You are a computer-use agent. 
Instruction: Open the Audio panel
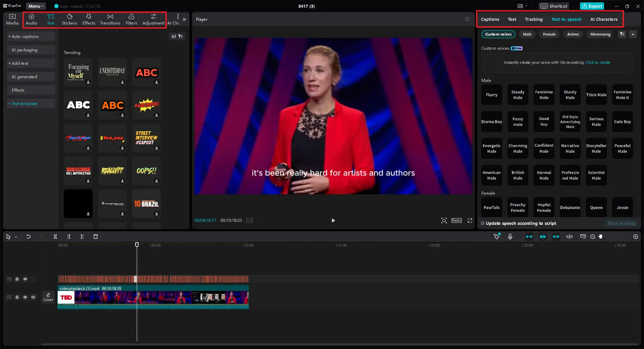point(32,19)
